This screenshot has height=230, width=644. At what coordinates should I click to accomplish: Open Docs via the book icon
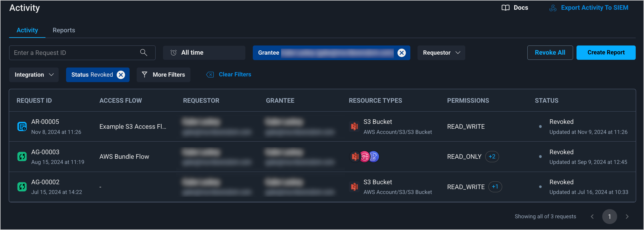[x=505, y=8]
